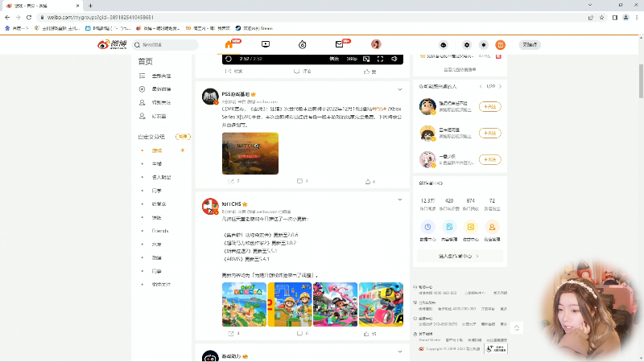The height and width of the screenshot is (362, 644).
Task: Click the orange compose post button
Action: coord(500,45)
